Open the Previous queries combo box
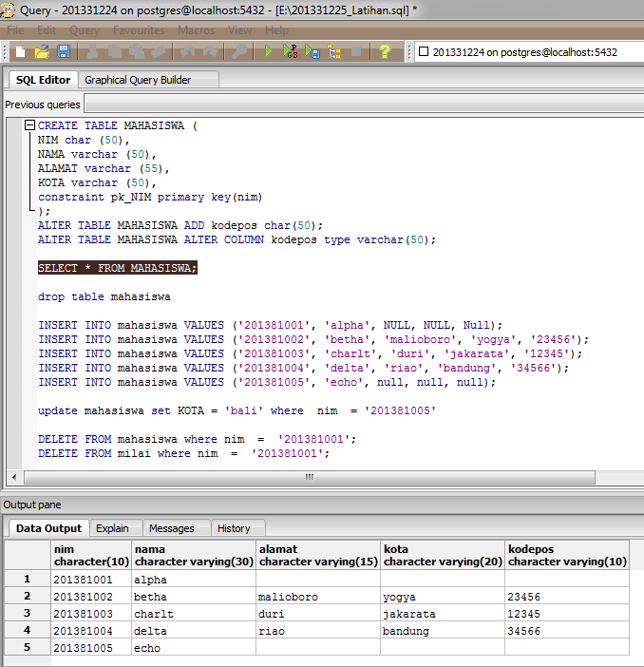 (364, 105)
